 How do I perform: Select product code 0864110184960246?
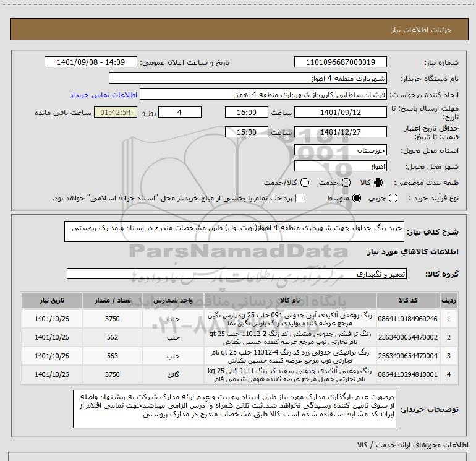[x=408, y=319]
